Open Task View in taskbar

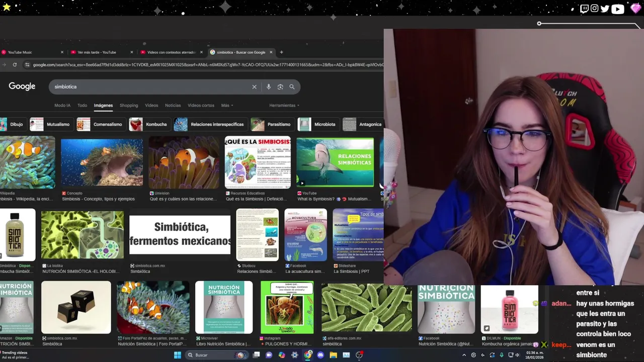coord(256,355)
